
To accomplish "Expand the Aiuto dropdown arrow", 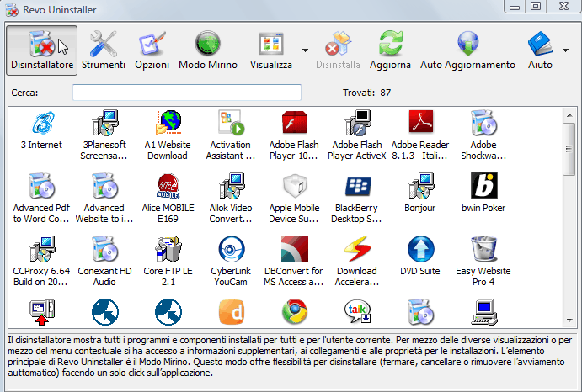I will coord(566,50).
